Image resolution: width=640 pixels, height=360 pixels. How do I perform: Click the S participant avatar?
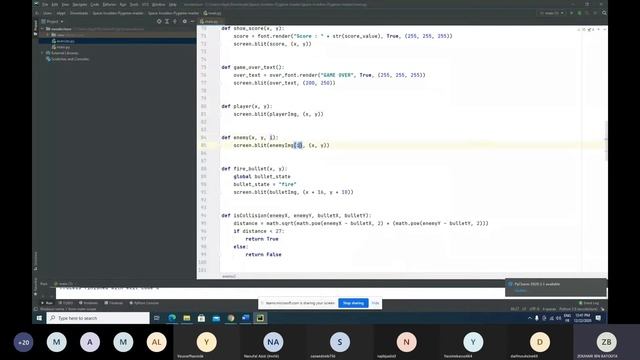(x=340, y=342)
